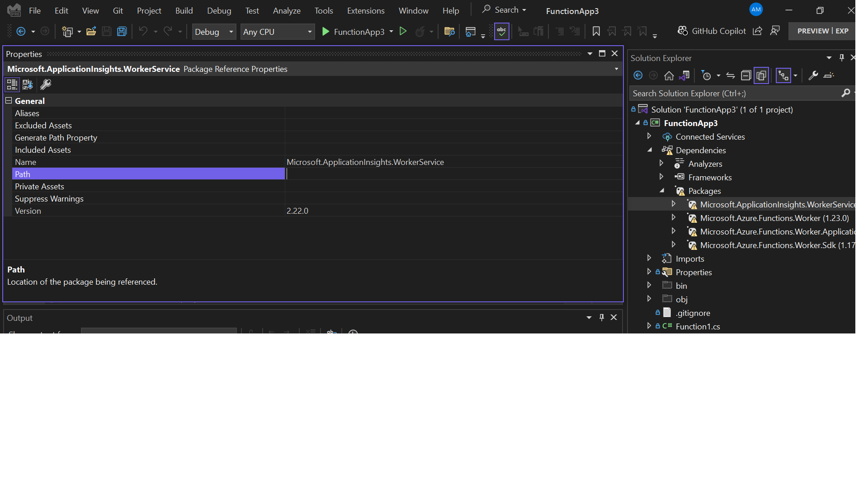Image resolution: width=868 pixels, height=488 pixels.
Task: Pin the Solution Explorer panel
Action: point(841,58)
